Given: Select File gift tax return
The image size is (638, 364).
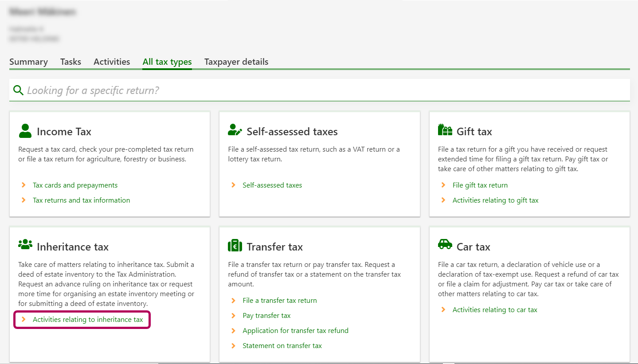Looking at the screenshot, I should 480,185.
